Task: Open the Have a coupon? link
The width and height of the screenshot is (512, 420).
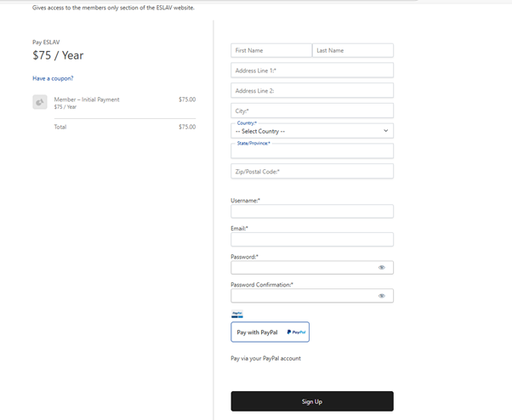Action: point(53,78)
